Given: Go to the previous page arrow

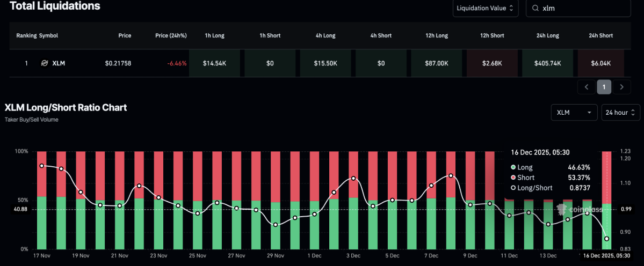Looking at the screenshot, I should pos(586,86).
